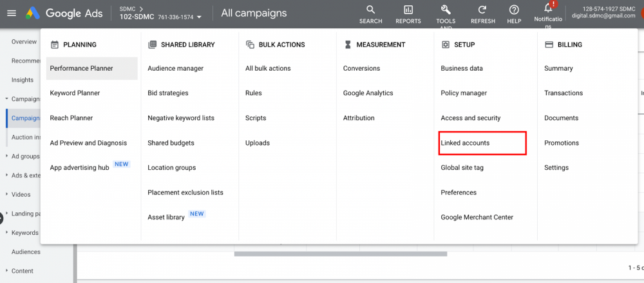Open Audience manager
This screenshot has width=644, height=283.
coord(175,68)
